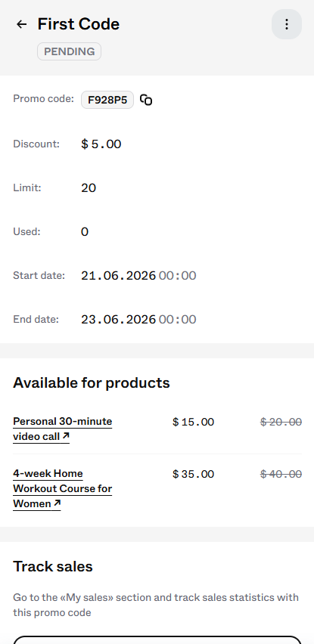Click the $15.00 discounted price
Screen dimensions: 314x644
coord(193,423)
